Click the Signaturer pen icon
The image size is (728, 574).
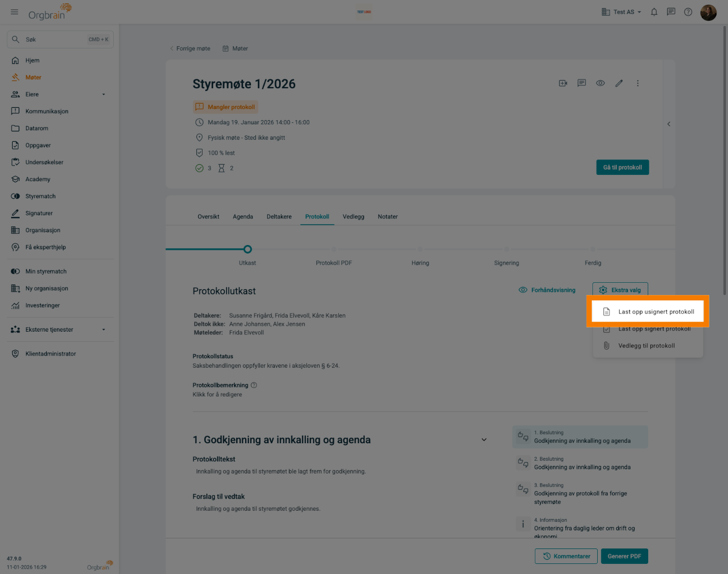click(15, 214)
